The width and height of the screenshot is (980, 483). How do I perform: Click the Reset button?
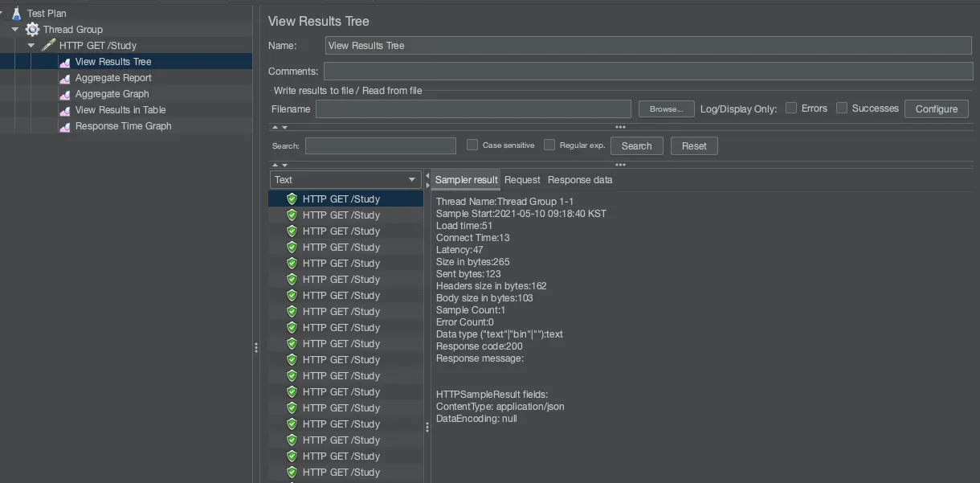694,146
